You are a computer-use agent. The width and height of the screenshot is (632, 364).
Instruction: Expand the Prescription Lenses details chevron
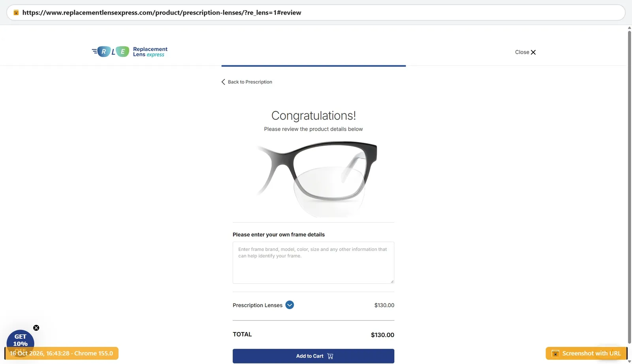coord(290,305)
